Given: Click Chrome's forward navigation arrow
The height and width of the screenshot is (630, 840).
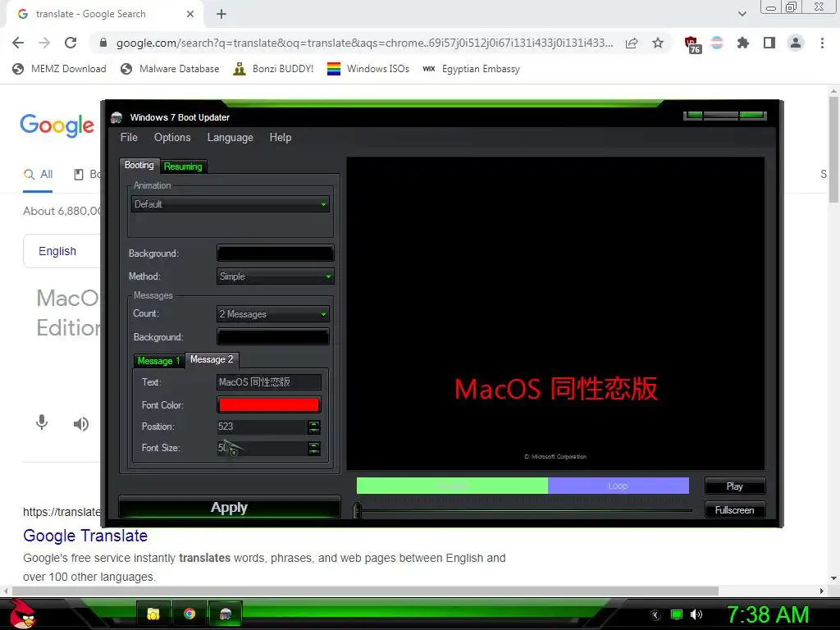Looking at the screenshot, I should [44, 43].
